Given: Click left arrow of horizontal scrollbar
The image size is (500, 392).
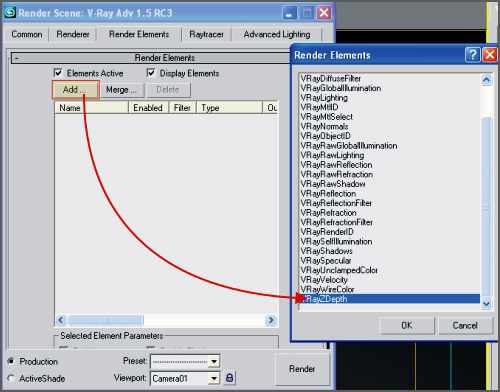Looking at the screenshot, I should [61, 320].
